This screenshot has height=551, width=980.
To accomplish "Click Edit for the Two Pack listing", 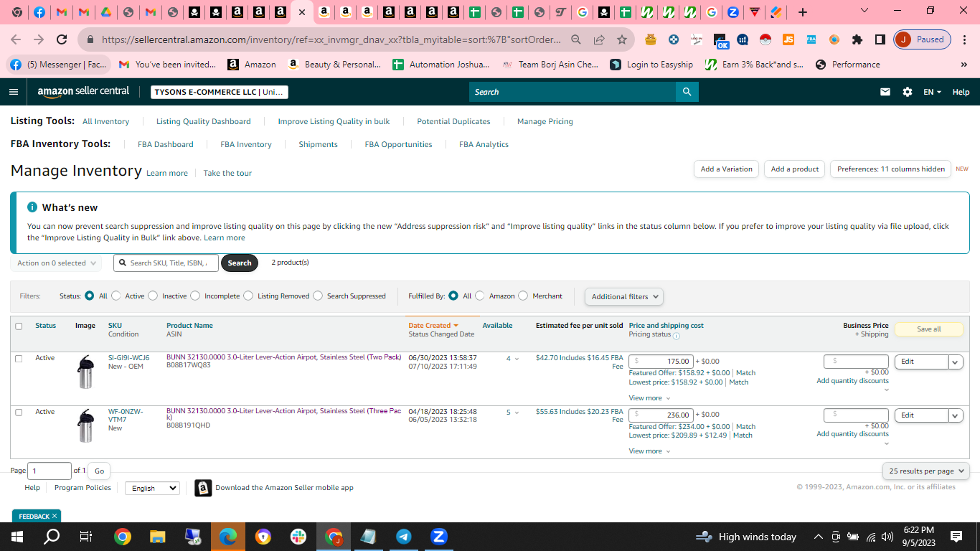I will (x=921, y=362).
